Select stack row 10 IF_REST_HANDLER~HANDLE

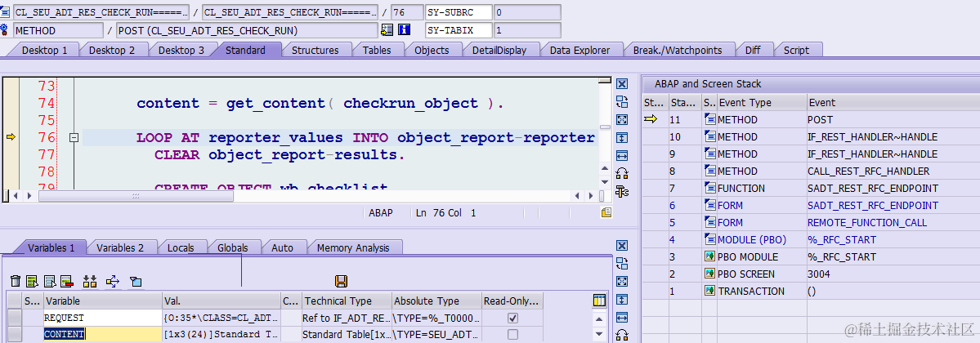[811, 137]
